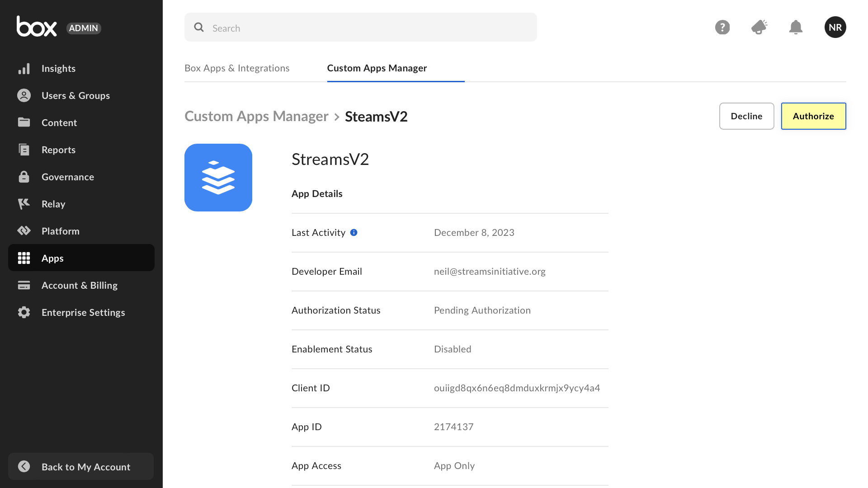Click the Authorization Status label

(336, 310)
